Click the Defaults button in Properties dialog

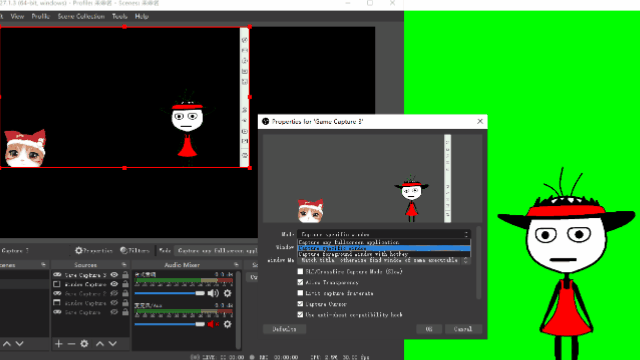coord(284,329)
